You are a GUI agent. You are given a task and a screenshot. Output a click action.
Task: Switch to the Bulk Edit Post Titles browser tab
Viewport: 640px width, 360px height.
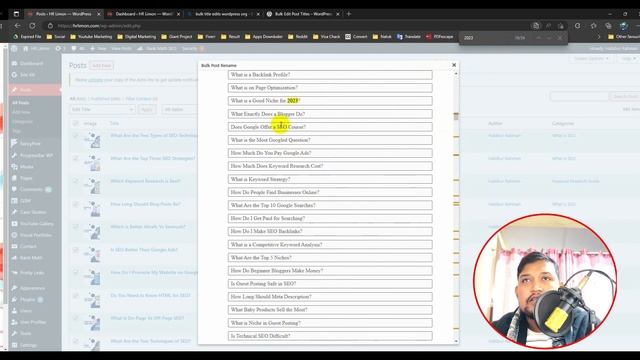[x=303, y=14]
